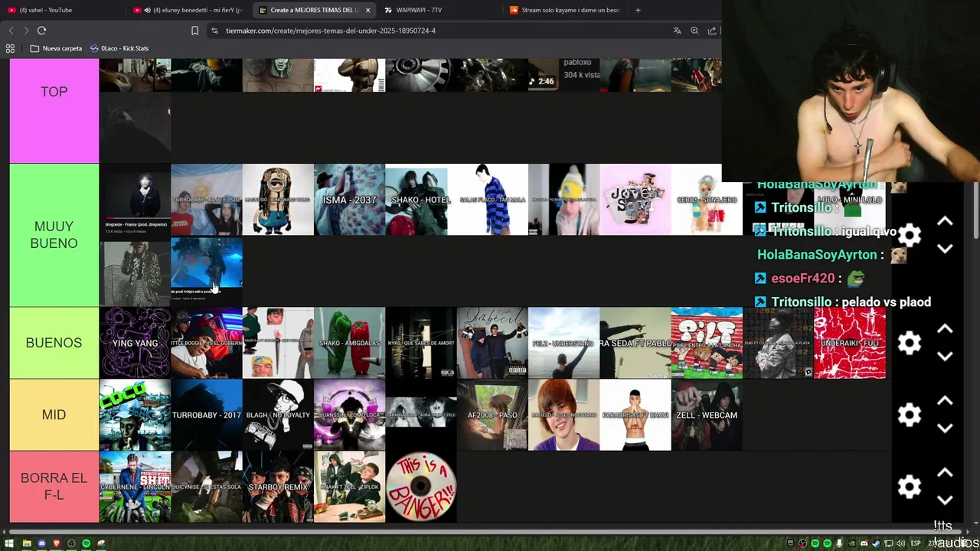Click the BUENOS tier label
This screenshot has height=551, width=980.
54,343
